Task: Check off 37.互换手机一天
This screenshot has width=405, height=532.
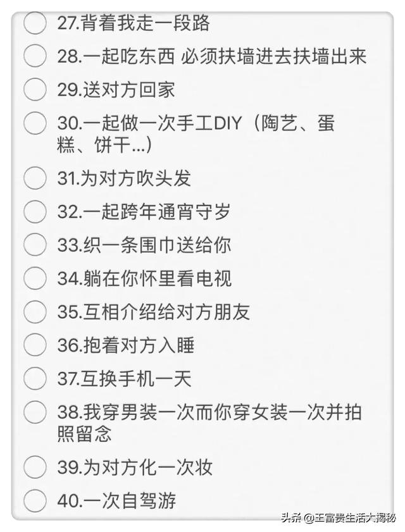Action: click(35, 378)
